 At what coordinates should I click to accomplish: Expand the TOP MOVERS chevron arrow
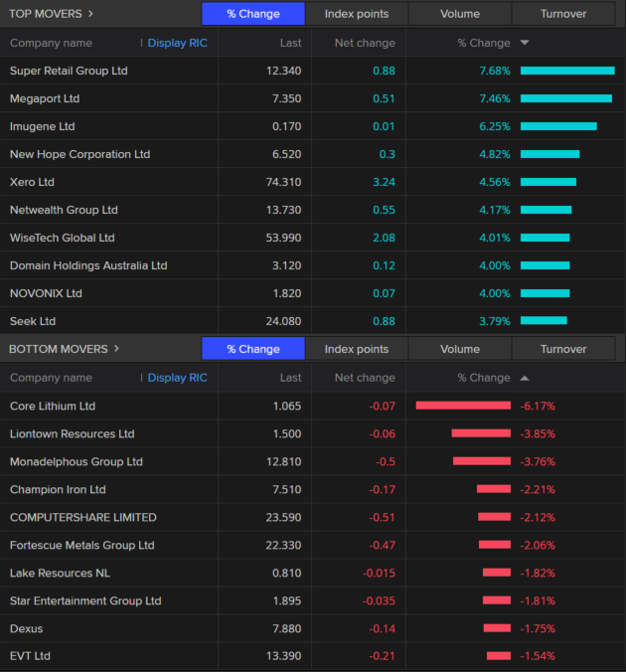(90, 14)
